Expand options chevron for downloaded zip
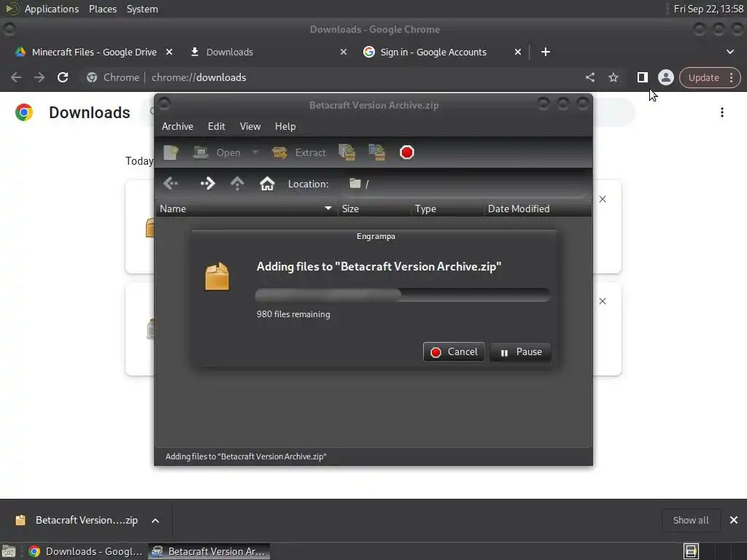This screenshot has width=747, height=560. (x=155, y=521)
